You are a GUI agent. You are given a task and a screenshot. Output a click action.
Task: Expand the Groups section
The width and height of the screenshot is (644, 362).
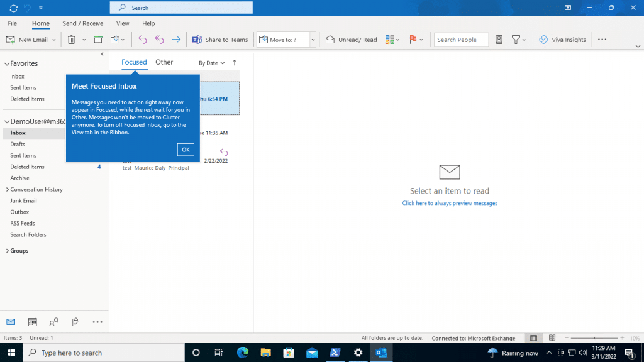[x=8, y=251]
